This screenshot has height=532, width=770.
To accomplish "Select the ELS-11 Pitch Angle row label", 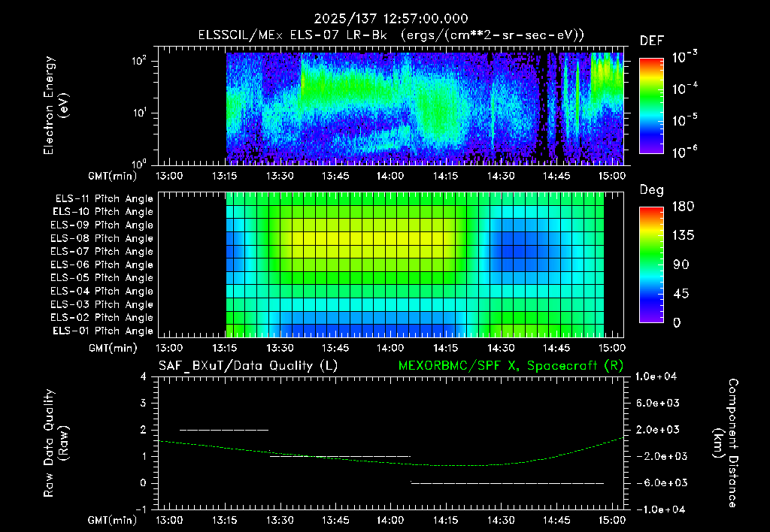I will pyautogui.click(x=104, y=199).
